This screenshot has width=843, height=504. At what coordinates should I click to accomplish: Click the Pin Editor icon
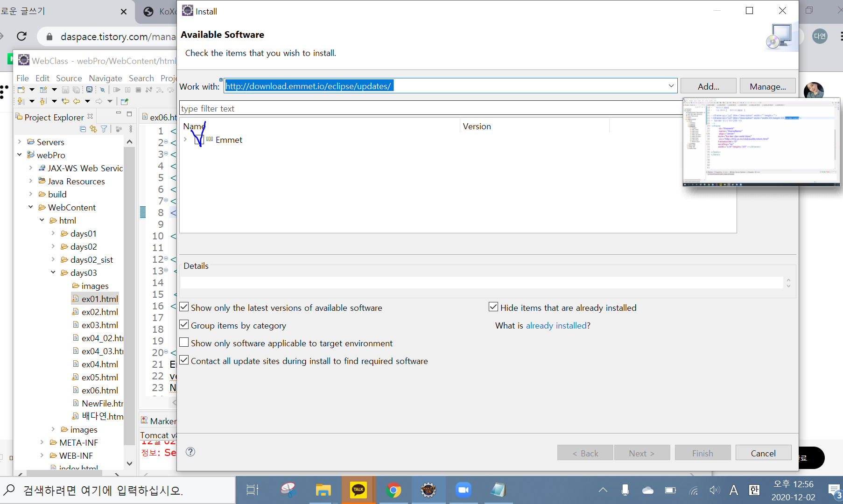124,101
